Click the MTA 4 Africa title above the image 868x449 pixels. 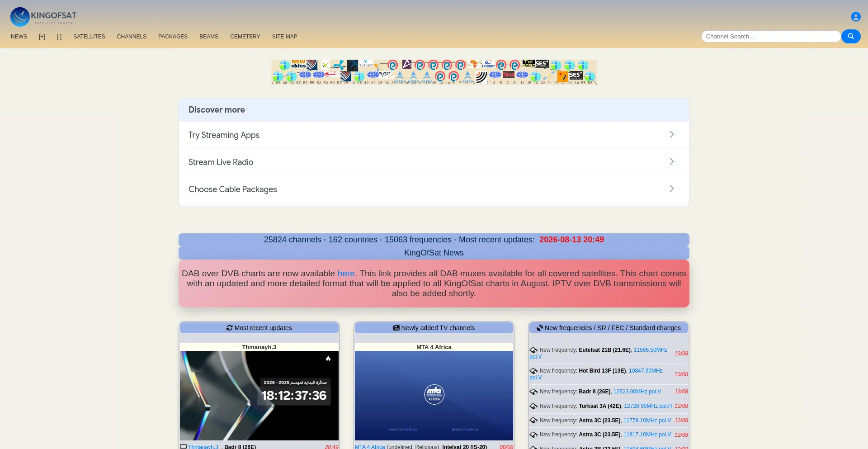click(x=434, y=347)
